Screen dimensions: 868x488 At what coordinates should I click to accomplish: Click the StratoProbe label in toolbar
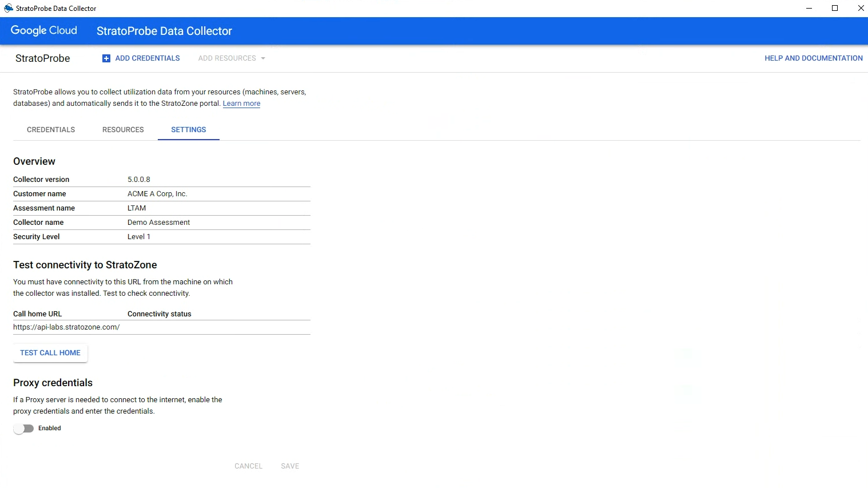coord(43,58)
